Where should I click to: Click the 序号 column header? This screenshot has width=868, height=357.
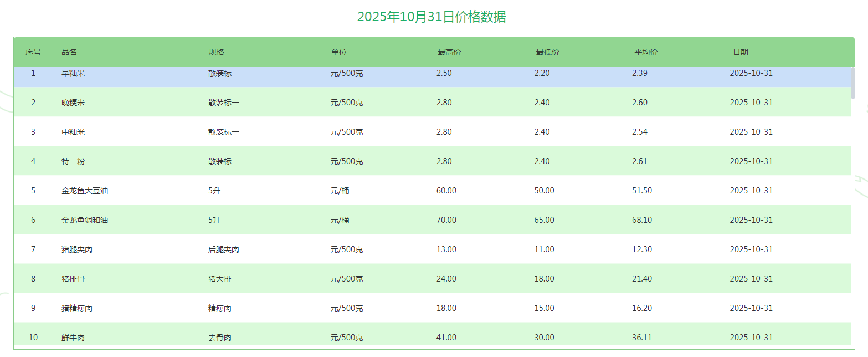click(x=33, y=52)
